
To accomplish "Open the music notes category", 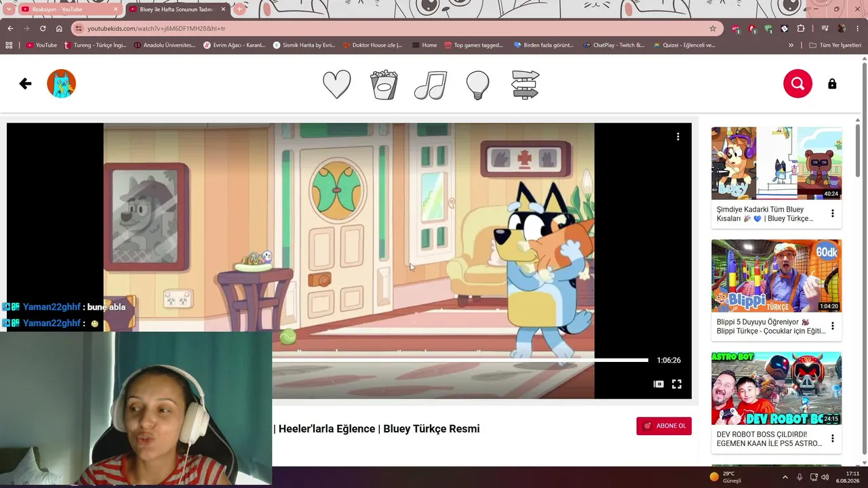I will pos(431,85).
